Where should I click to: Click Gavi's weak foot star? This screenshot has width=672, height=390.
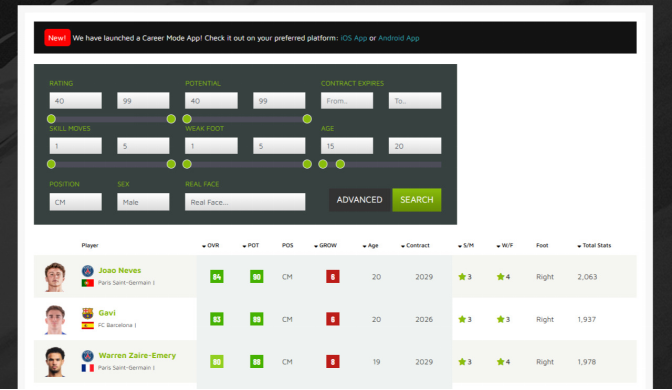pos(500,319)
